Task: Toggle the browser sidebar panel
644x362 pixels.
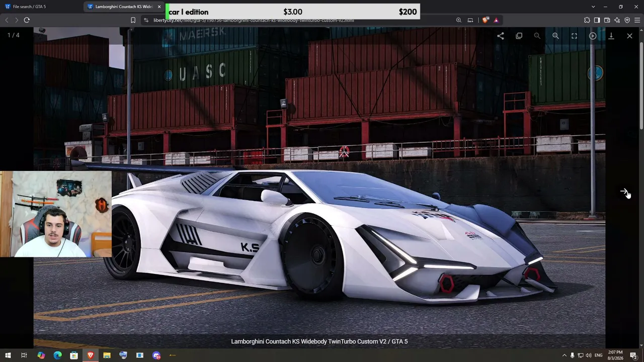Action: pyautogui.click(x=597, y=20)
